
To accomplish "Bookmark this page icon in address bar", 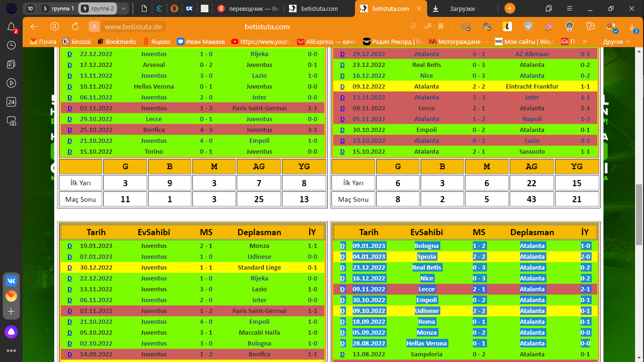I will click(440, 26).
